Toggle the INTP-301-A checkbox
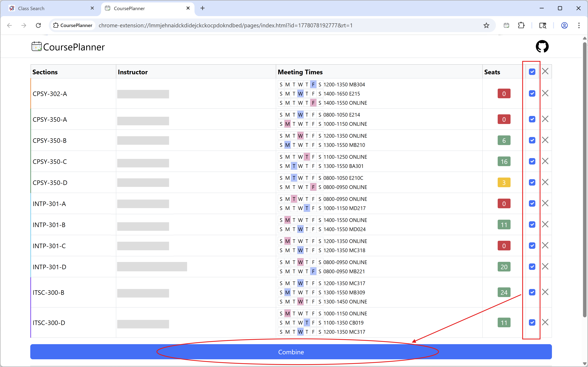This screenshot has width=588, height=367. [532, 203]
